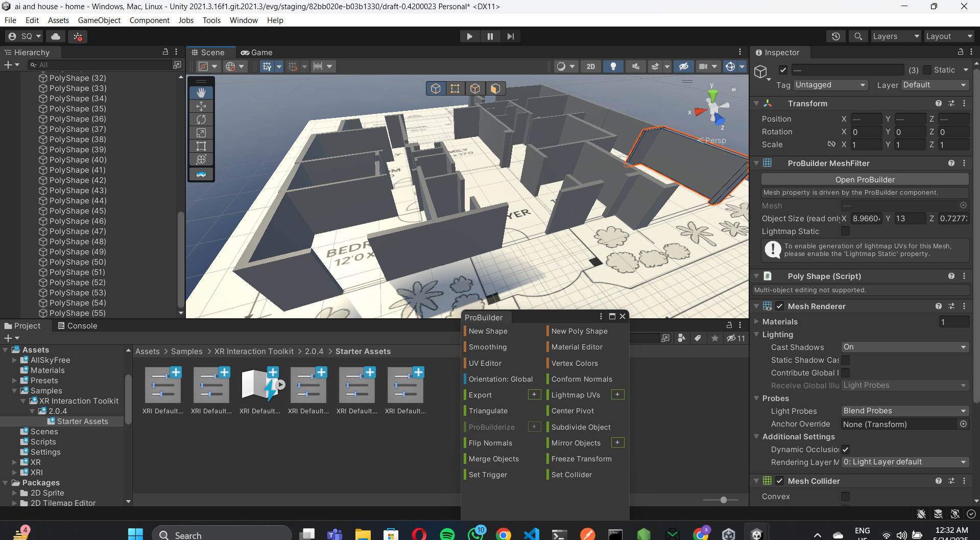
Task: Open Visual Studio Code from taskbar
Action: [531, 534]
